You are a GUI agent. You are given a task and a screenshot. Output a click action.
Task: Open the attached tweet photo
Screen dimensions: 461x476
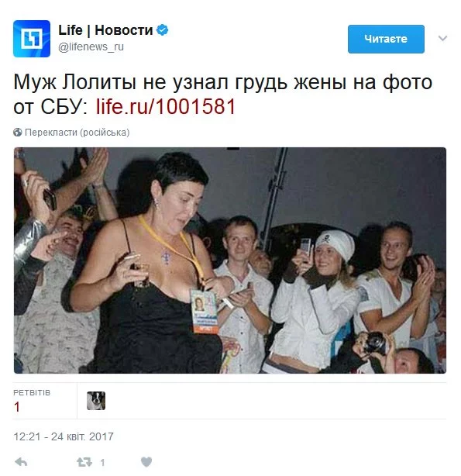230,260
